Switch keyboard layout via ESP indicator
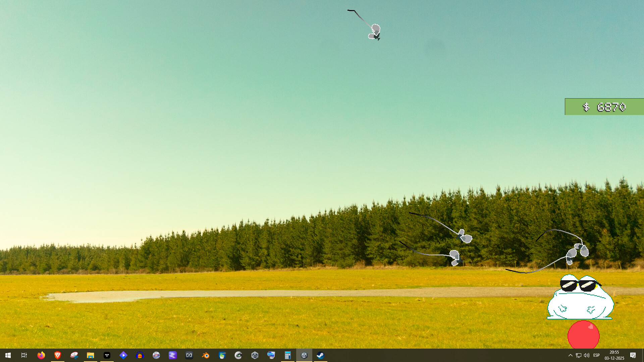Viewport: 644px width, 362px height. click(596, 356)
